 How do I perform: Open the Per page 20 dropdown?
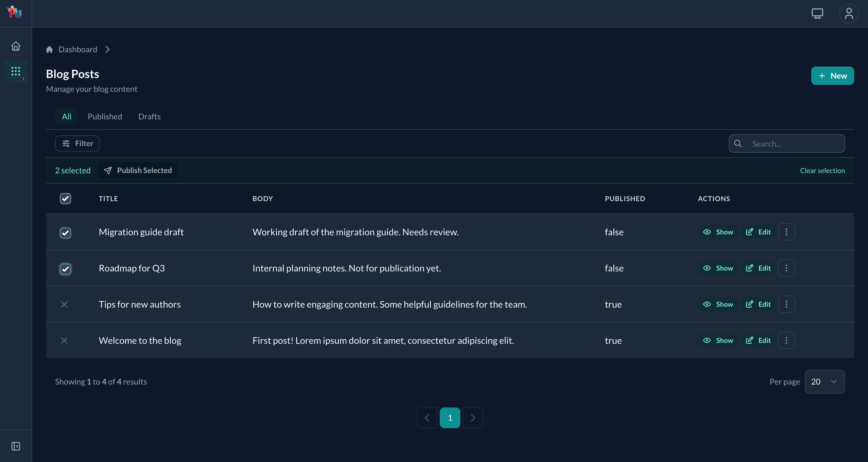825,381
